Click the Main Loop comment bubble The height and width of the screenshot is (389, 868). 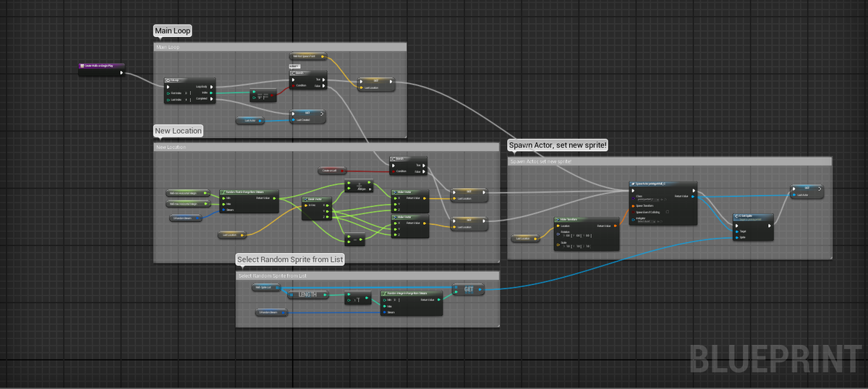coord(173,31)
